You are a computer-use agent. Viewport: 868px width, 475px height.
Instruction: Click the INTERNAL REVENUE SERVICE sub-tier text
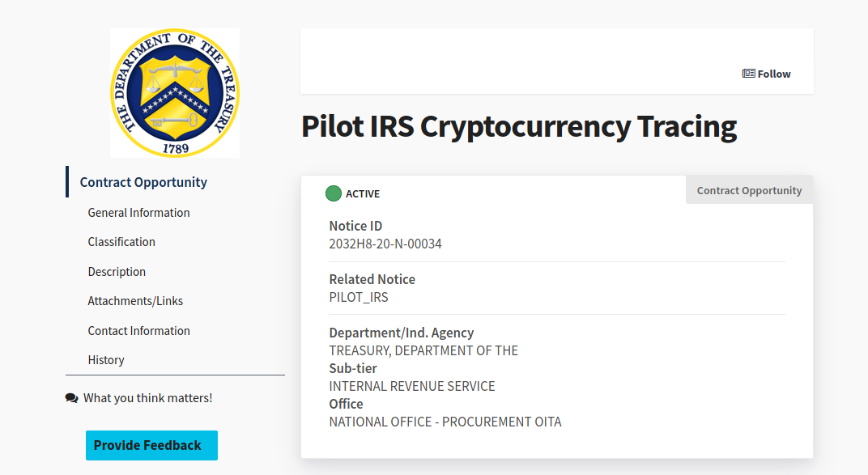pos(412,386)
